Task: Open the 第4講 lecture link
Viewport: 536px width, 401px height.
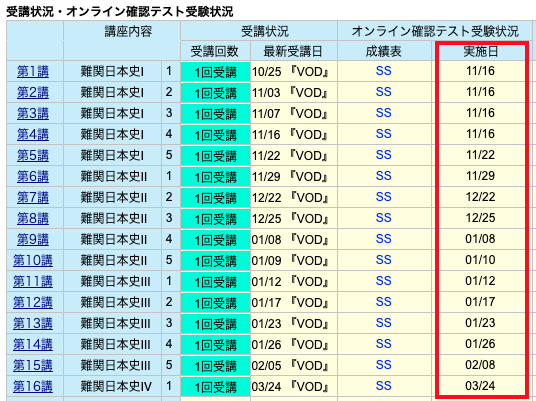Action: (33, 134)
